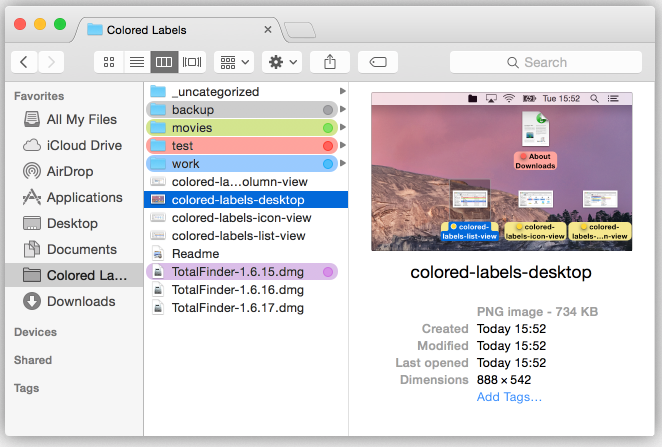Viewport: 662px width, 447px height.
Task: Click the Dimensions value 888 × 542
Action: tap(504, 380)
